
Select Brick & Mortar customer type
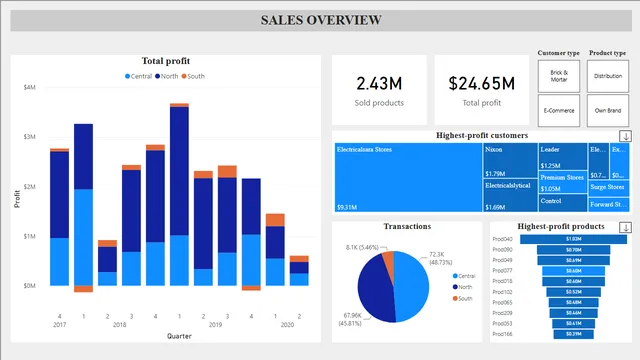click(x=559, y=76)
